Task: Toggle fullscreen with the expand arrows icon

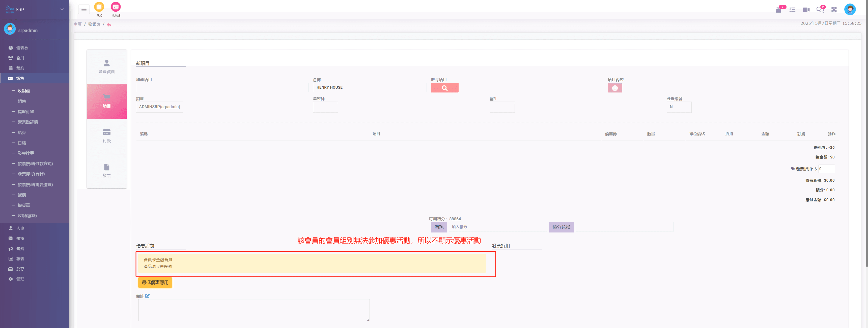Action: click(834, 10)
